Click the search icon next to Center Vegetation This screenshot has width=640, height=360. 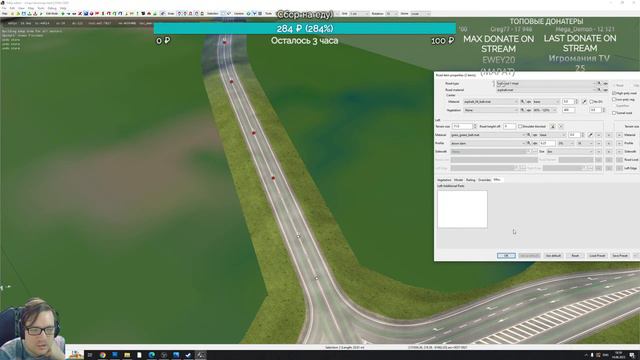coord(522,110)
